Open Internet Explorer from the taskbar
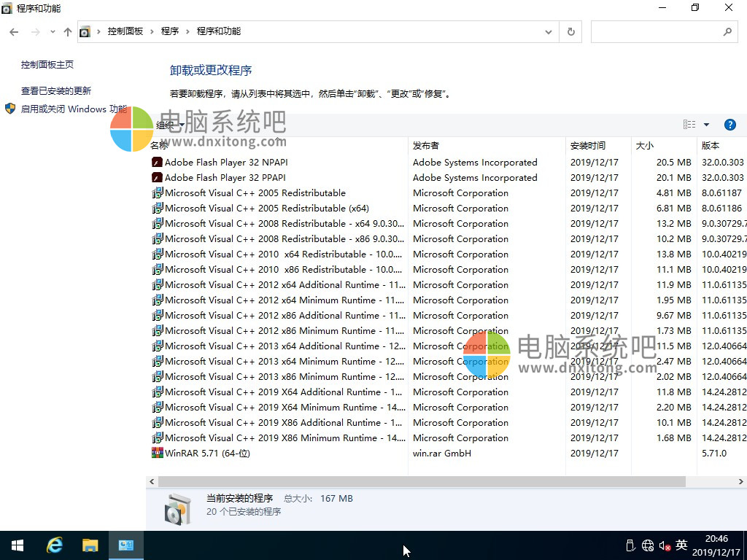The image size is (747, 560). pos(55,545)
